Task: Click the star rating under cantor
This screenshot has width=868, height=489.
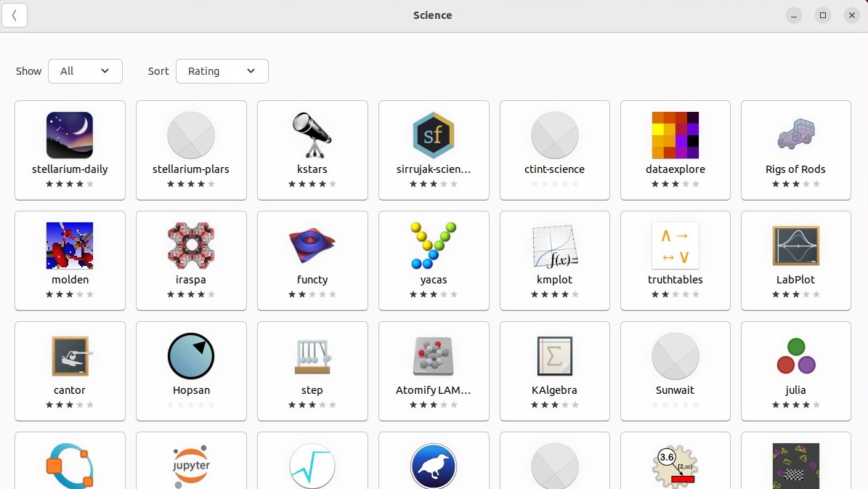Action: click(70, 405)
